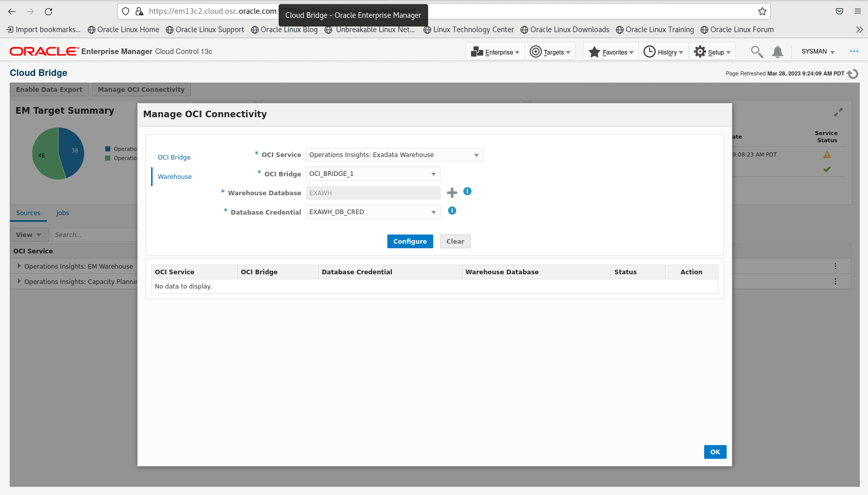This screenshot has height=495, width=868.
Task: Expand Operations Insights: Capacity Planning row
Action: point(19,281)
